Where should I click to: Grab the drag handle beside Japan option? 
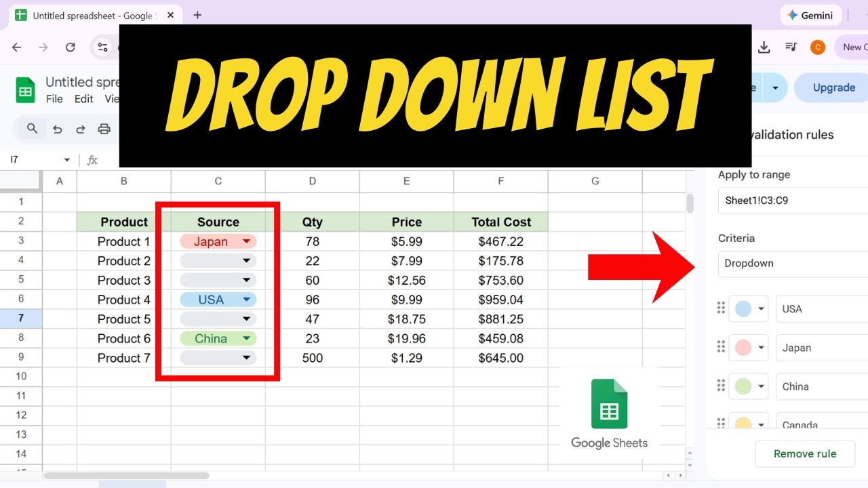click(721, 347)
